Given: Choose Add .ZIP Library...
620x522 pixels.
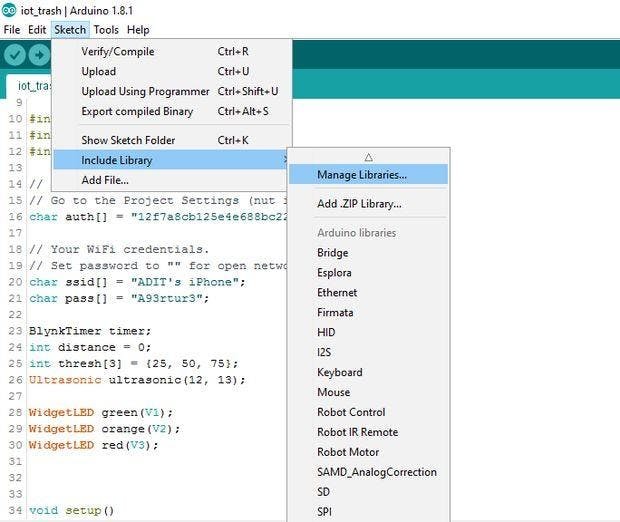Looking at the screenshot, I should point(369,204).
